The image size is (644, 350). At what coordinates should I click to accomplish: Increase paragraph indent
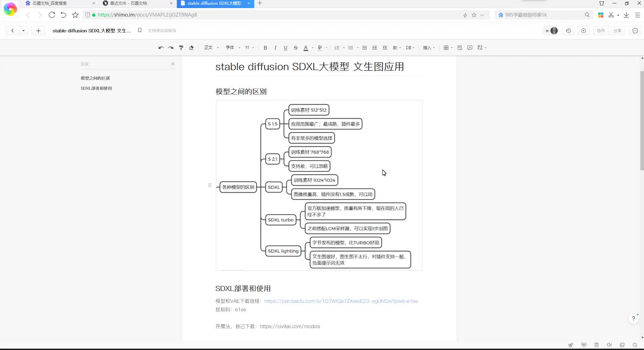(375, 48)
